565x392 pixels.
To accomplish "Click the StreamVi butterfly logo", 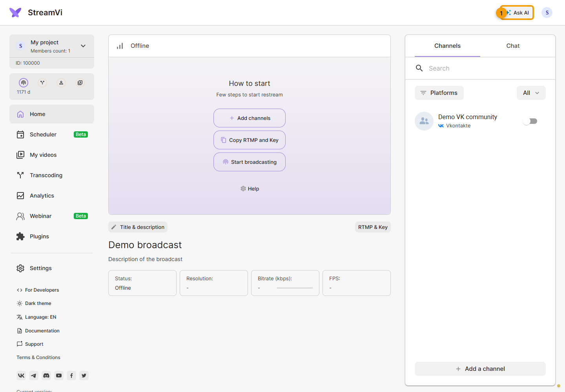I will [15, 13].
